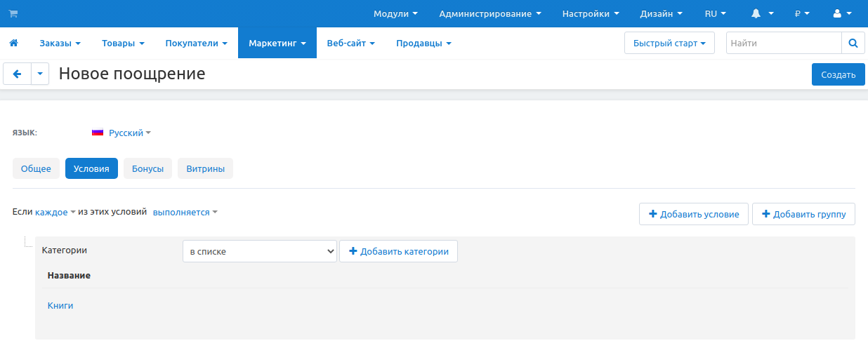Open the notifications bell menu

click(x=762, y=14)
